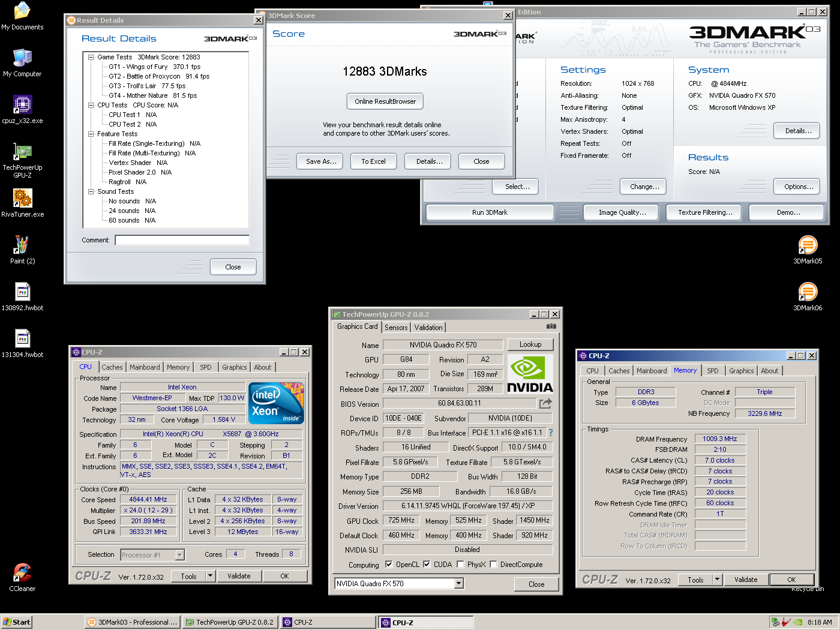The image size is (840, 630).
Task: Open About tab in right CPU-Z
Action: (770, 371)
